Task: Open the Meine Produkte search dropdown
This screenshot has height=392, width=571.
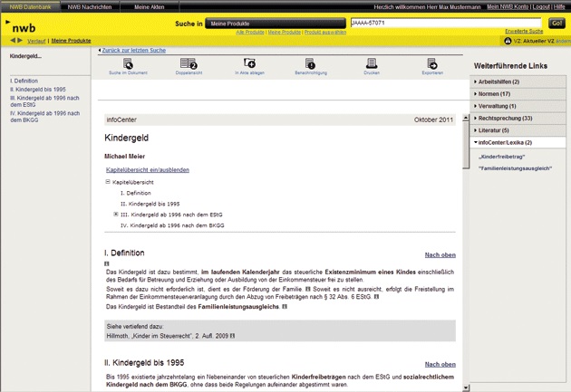Action: coord(274,23)
